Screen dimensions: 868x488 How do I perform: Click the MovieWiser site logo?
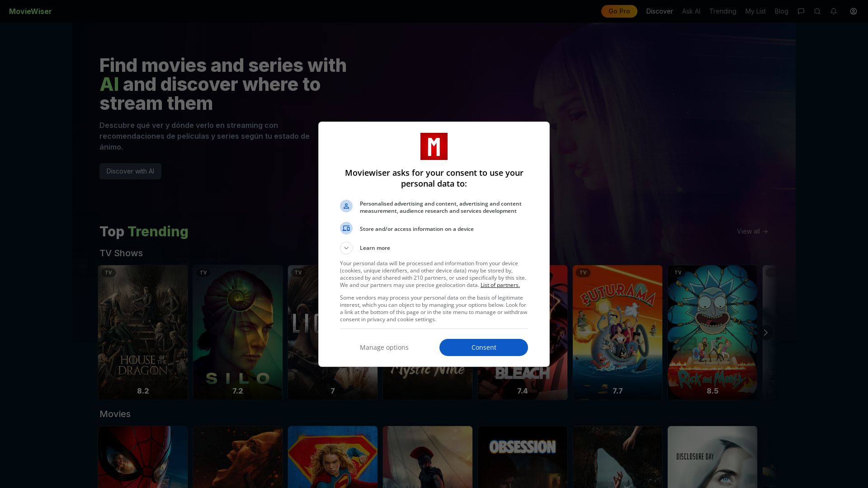coord(30,11)
